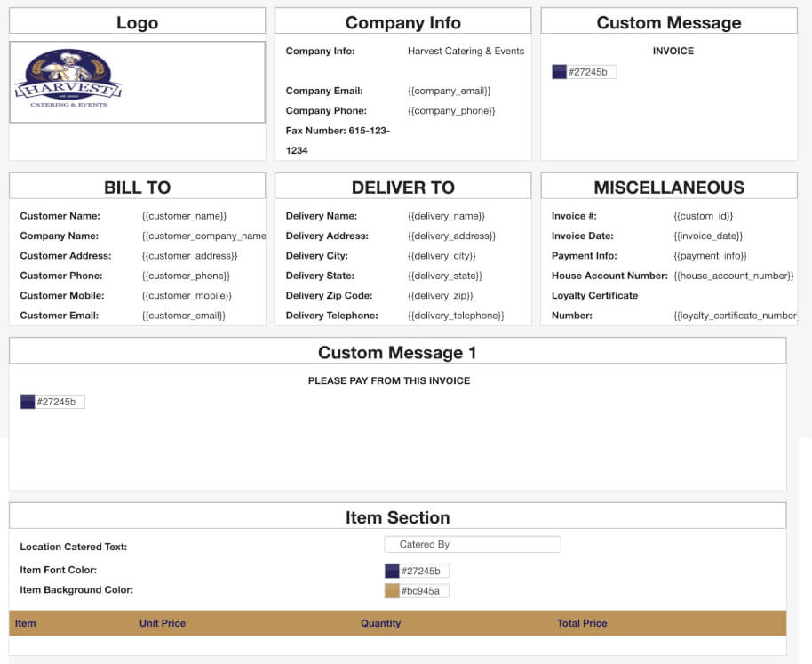Click the Total Price column header

(582, 623)
